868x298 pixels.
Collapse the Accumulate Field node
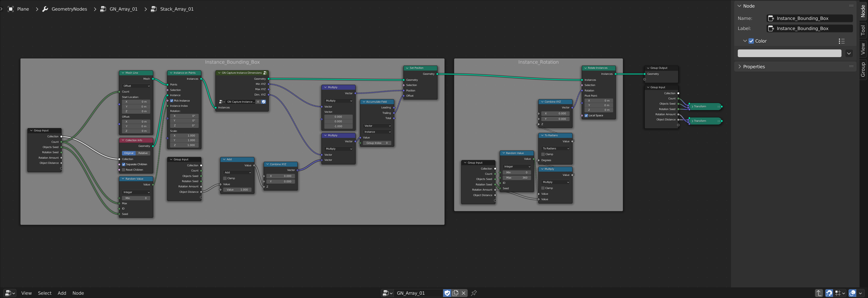pyautogui.click(x=364, y=102)
